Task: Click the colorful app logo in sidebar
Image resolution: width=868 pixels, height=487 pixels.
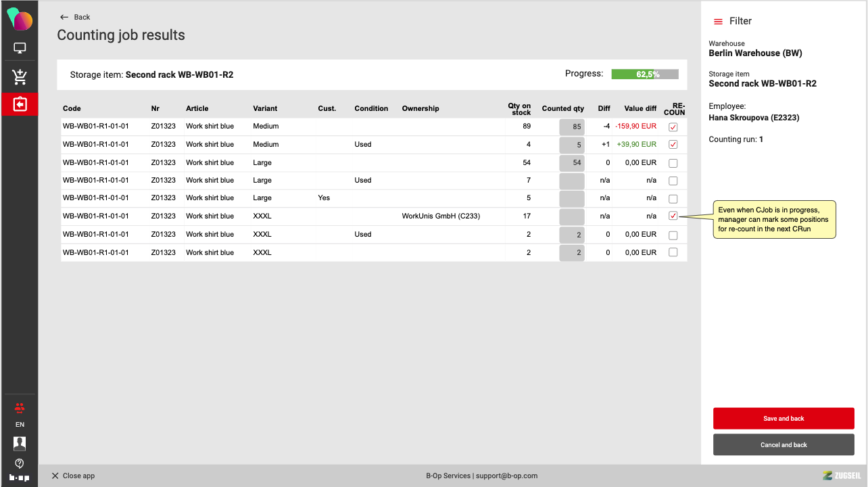Action: point(20,20)
